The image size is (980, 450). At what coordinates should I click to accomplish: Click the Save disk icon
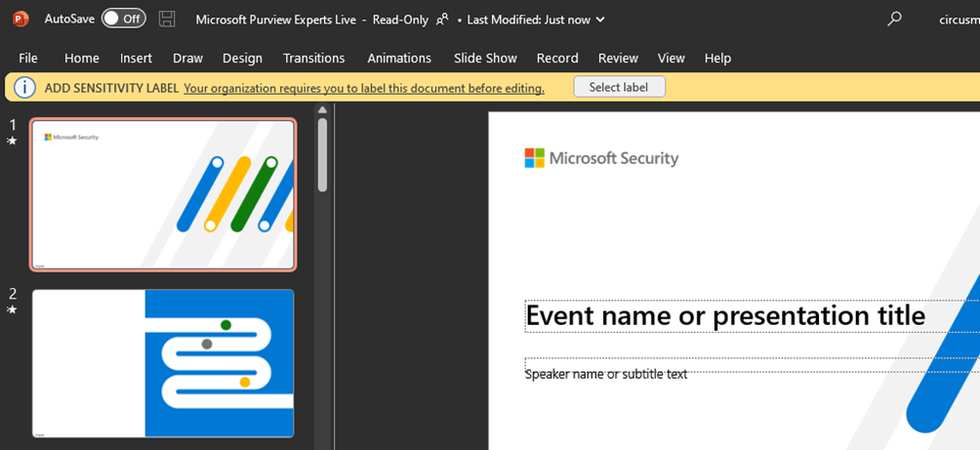click(167, 19)
